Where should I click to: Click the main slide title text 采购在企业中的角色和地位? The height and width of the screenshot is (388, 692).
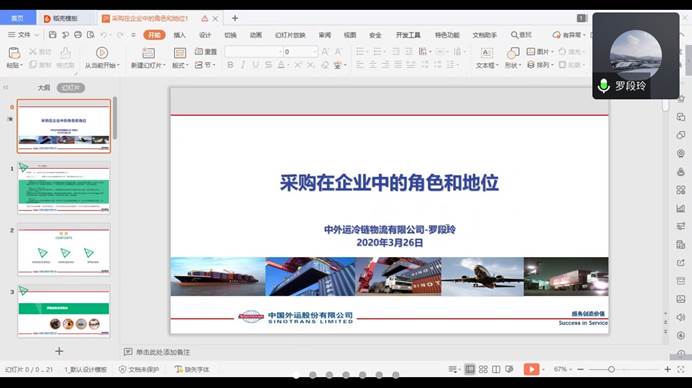click(x=389, y=183)
